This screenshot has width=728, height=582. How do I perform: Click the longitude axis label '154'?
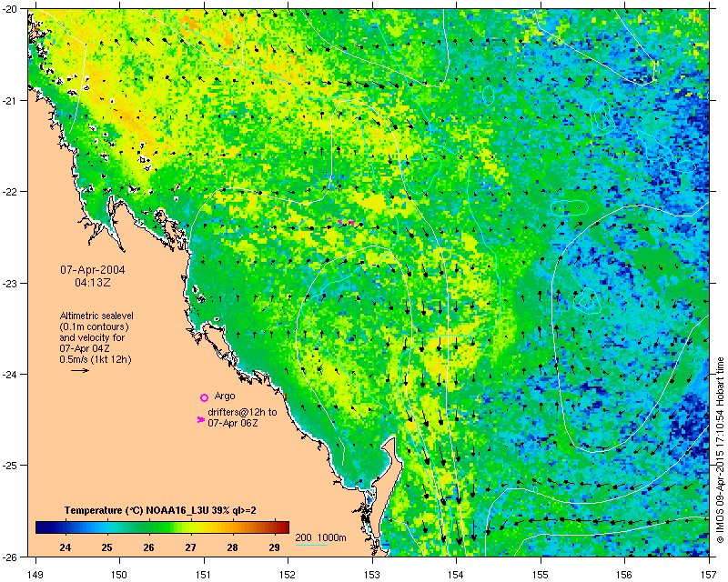point(457,575)
